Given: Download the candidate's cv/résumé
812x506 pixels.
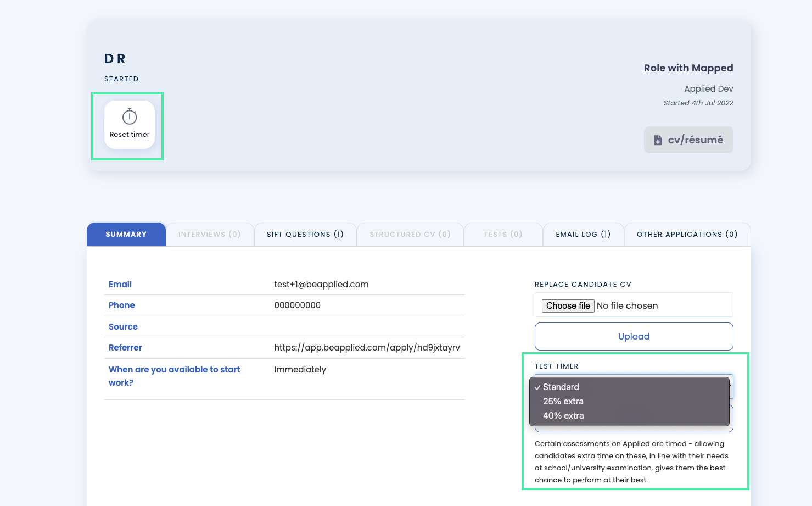Looking at the screenshot, I should (688, 140).
